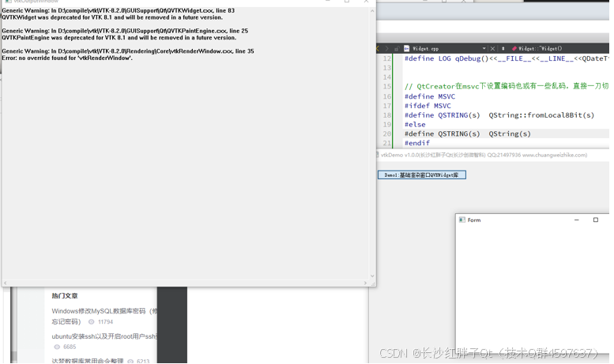Minimize the Form window
This screenshot has width=614, height=364.
(x=576, y=220)
